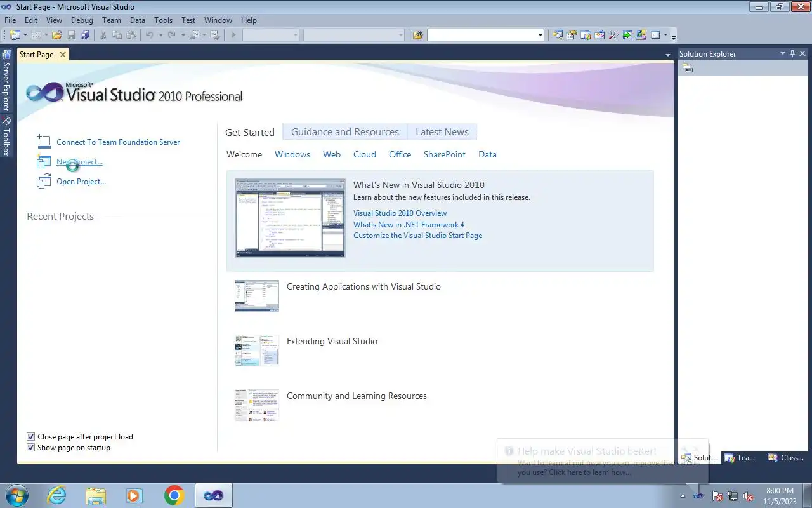Click the New Project... link
The image size is (812, 508).
coord(79,162)
